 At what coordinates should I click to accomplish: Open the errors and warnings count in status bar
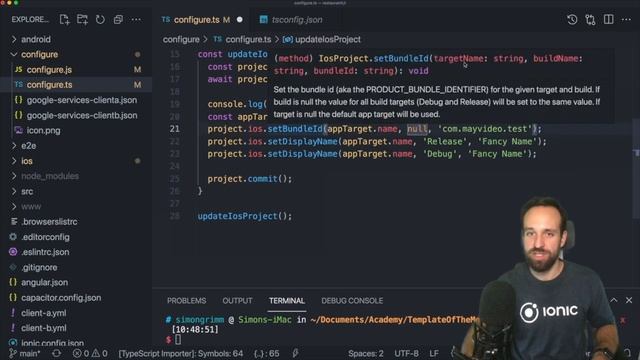[90, 353]
